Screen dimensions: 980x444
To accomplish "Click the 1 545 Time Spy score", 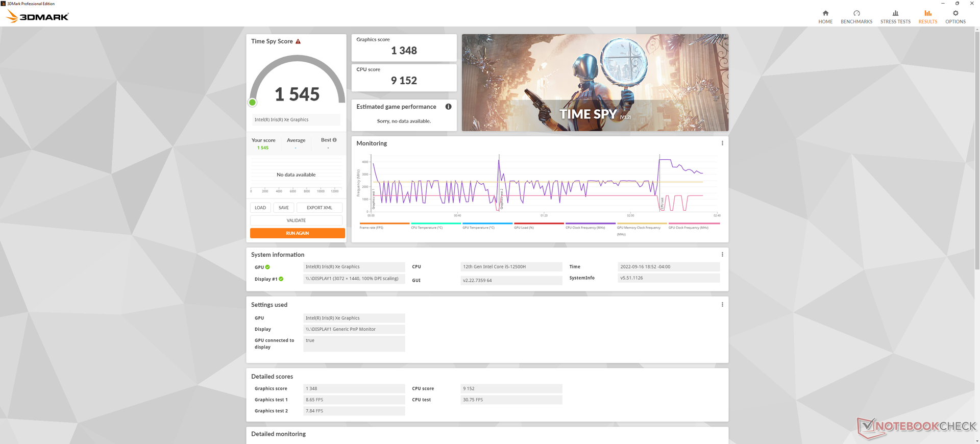I will [297, 94].
